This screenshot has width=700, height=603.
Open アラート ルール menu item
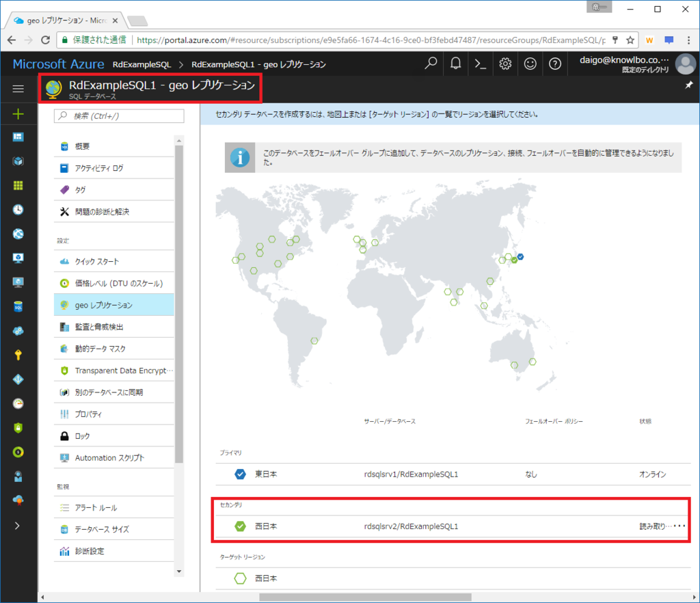click(114, 508)
